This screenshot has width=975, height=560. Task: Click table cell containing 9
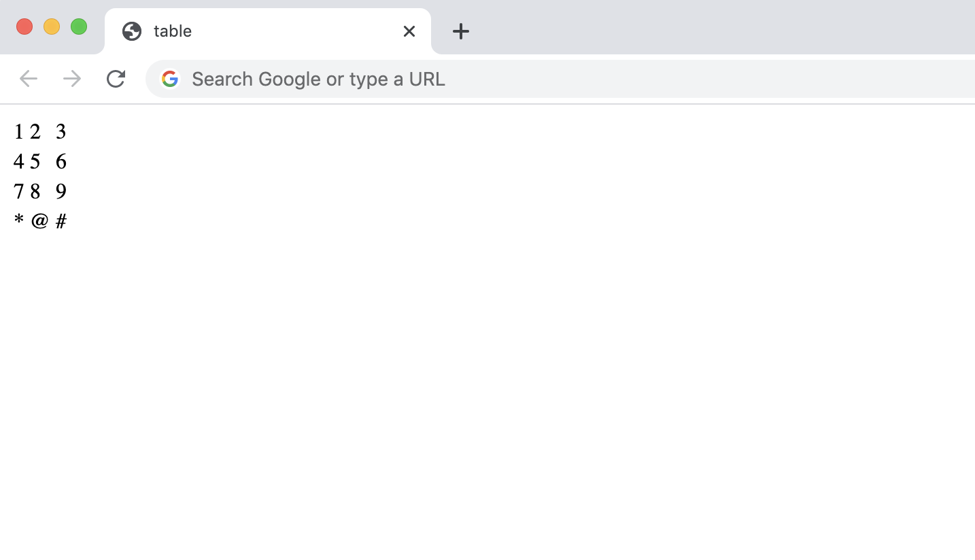pos(61,191)
